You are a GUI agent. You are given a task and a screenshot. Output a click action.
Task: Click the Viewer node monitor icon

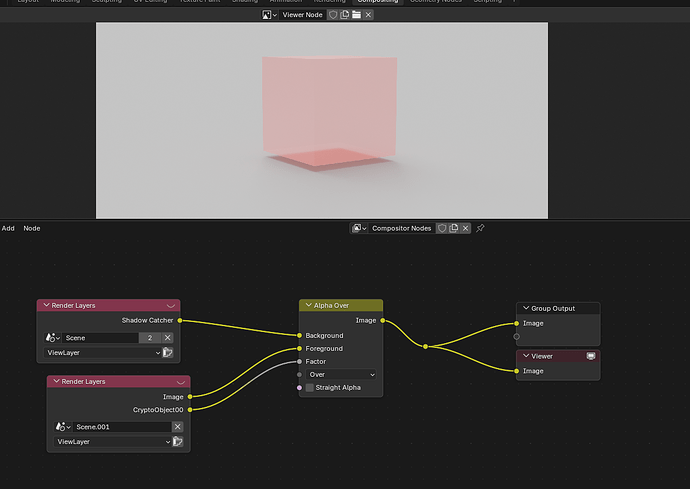tap(591, 356)
